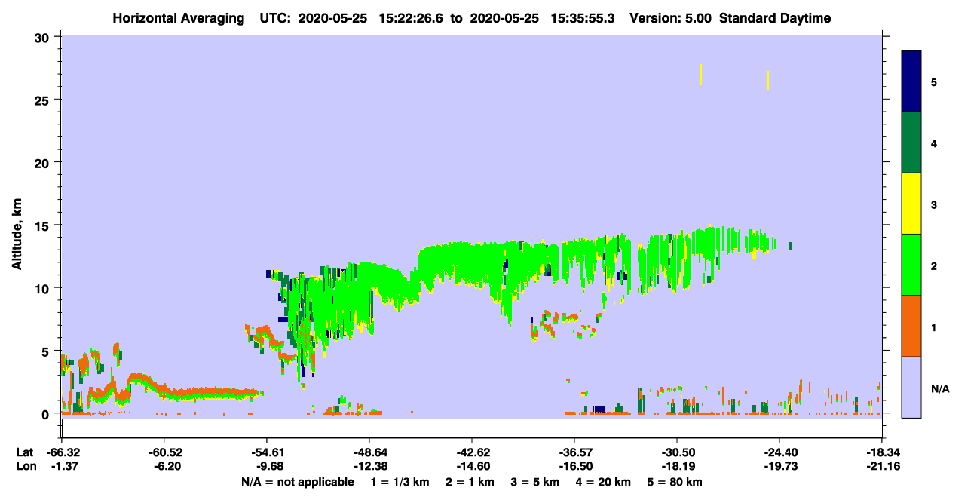
Task: Click longitude value -19.73
Action: click(x=779, y=467)
